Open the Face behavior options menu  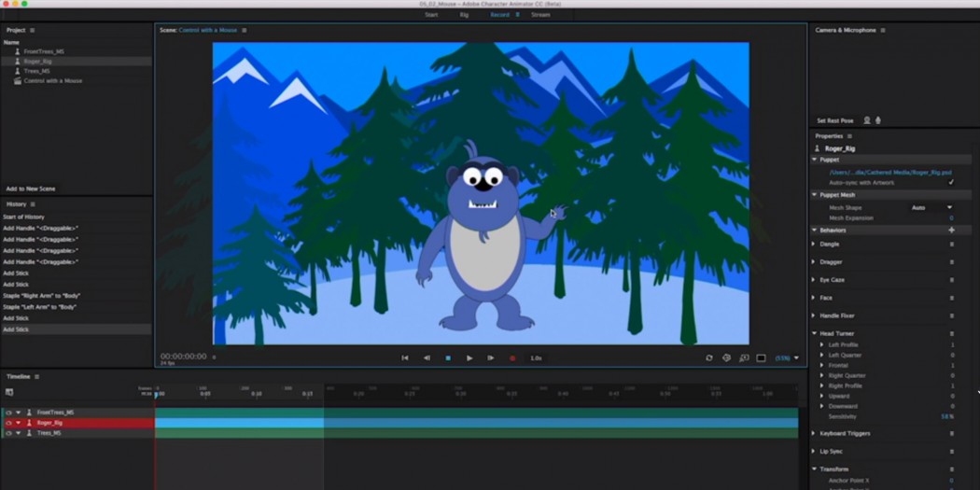(x=952, y=298)
